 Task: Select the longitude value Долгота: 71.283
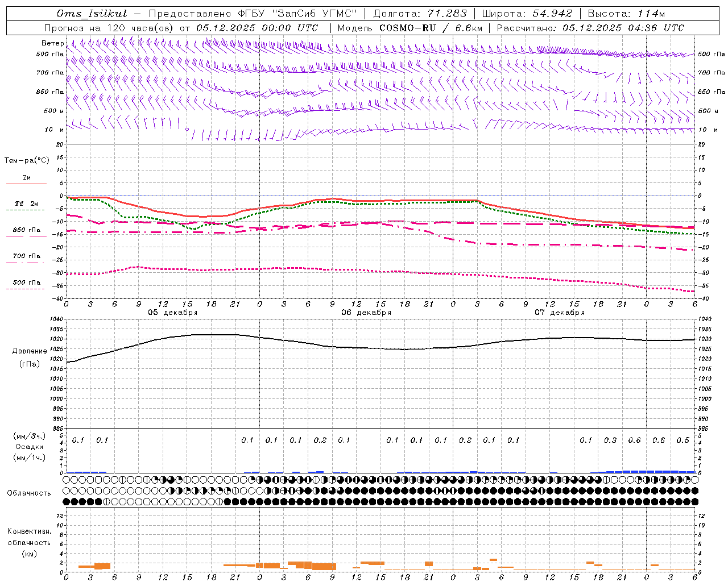click(x=420, y=14)
